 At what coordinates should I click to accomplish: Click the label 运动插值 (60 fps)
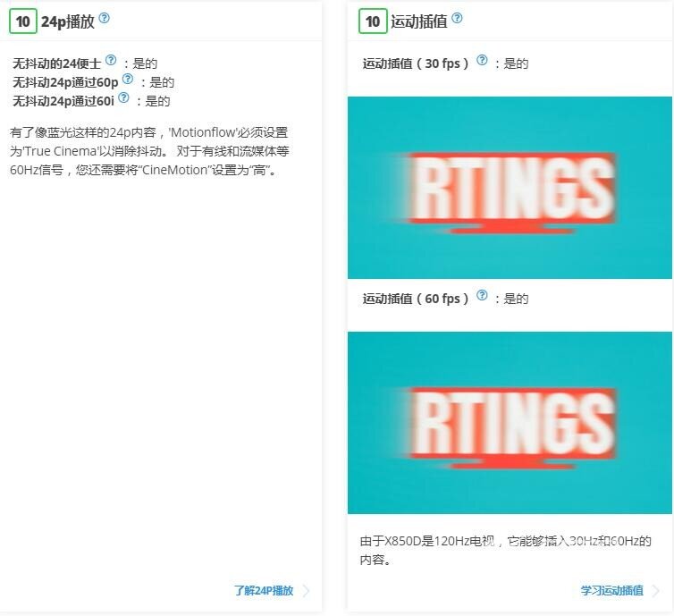pyautogui.click(x=416, y=299)
